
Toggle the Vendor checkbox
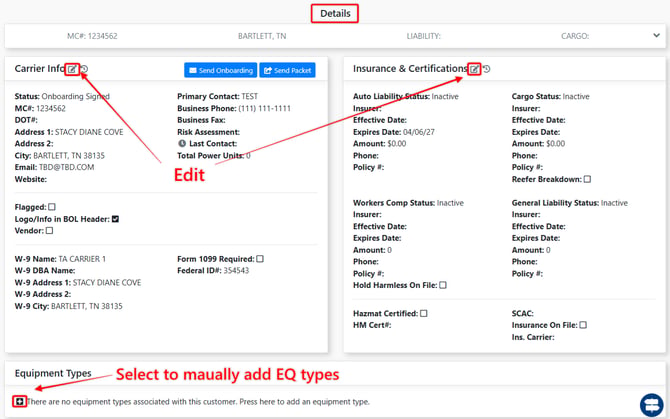coord(50,231)
